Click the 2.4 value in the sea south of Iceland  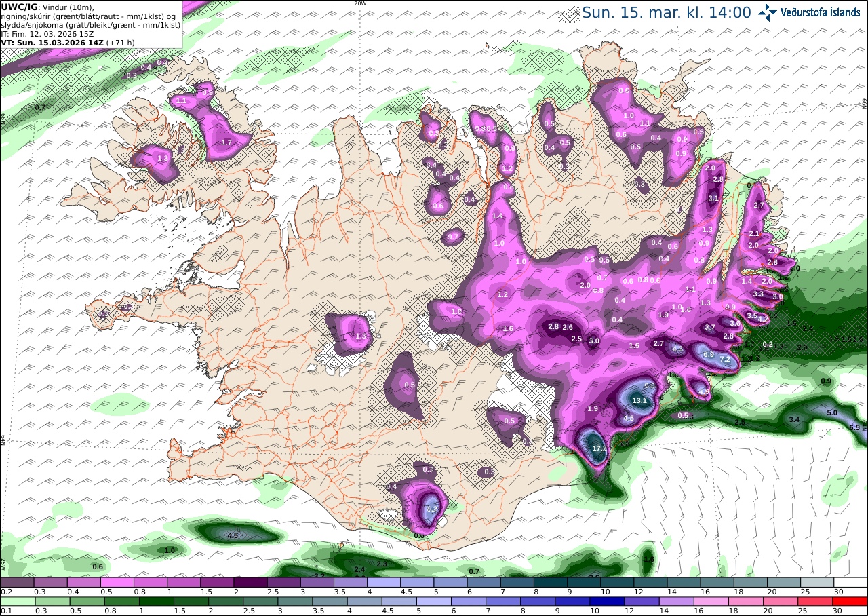coord(359,569)
